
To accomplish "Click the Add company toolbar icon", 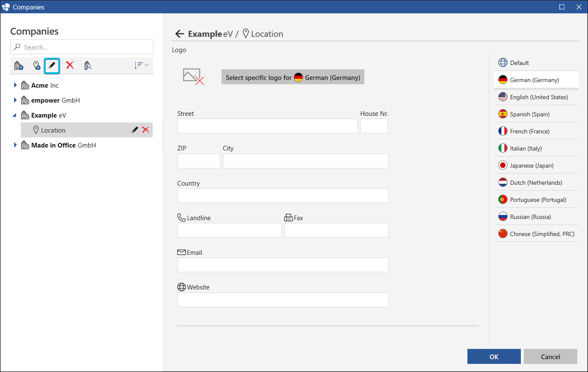I will click(x=19, y=65).
